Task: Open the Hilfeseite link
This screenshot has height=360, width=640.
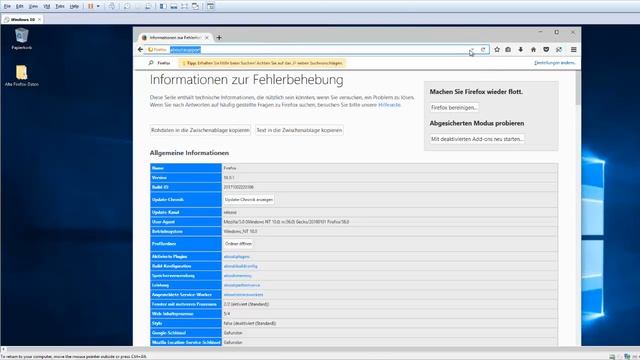Action: click(x=389, y=105)
